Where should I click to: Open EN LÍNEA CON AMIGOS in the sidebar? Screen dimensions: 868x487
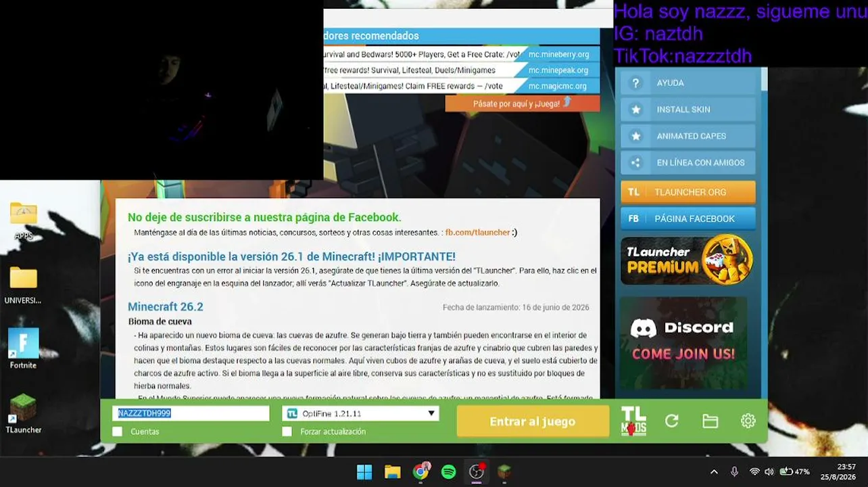pos(688,162)
